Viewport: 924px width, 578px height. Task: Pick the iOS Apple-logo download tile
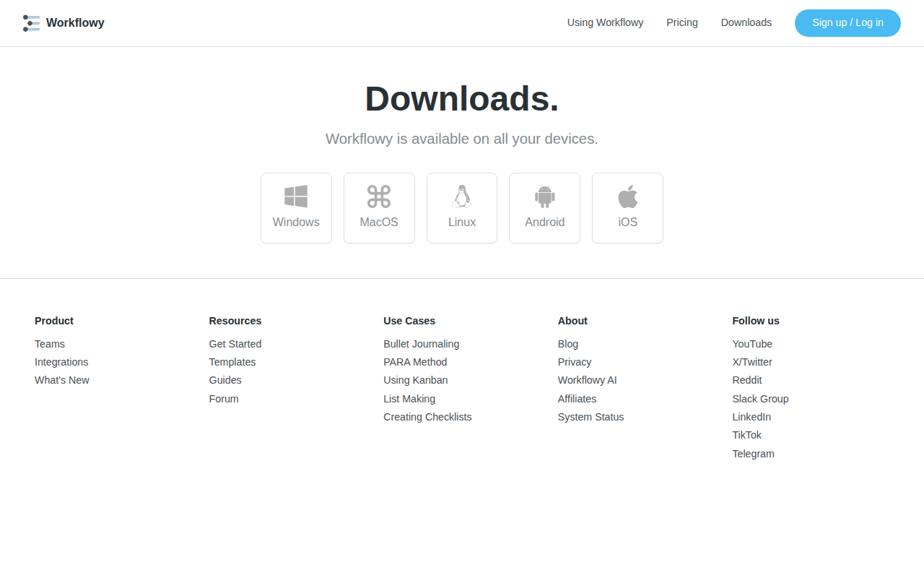627,208
